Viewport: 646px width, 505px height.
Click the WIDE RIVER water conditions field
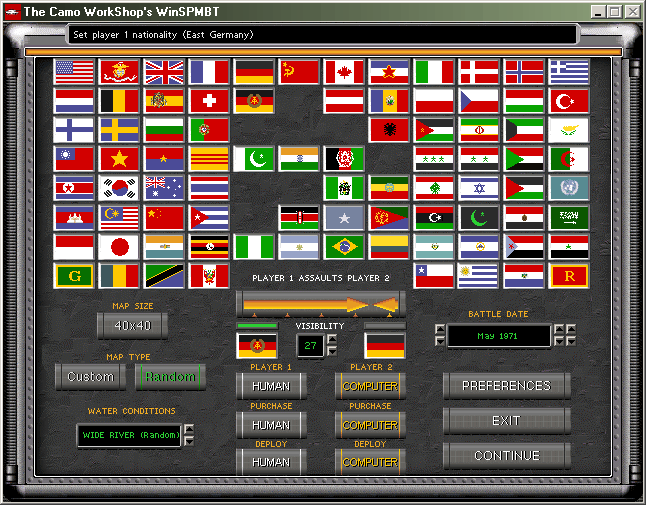point(129,435)
